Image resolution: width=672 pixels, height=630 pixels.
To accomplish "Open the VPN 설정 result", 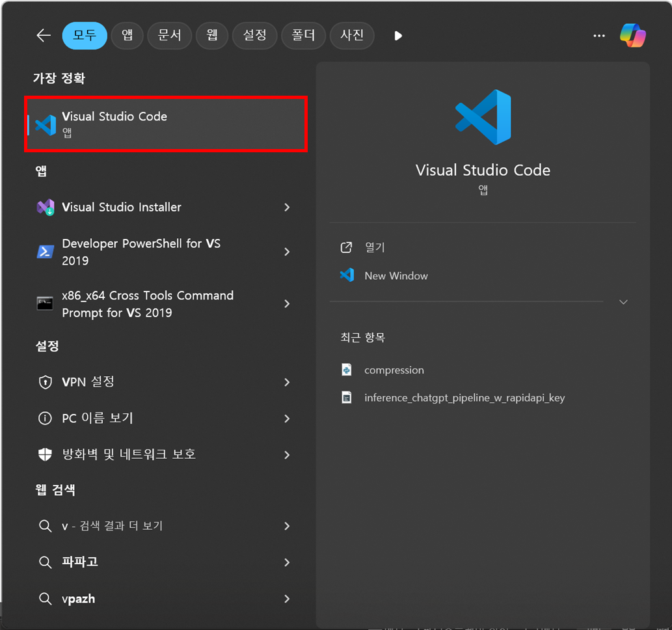I will pyautogui.click(x=88, y=381).
